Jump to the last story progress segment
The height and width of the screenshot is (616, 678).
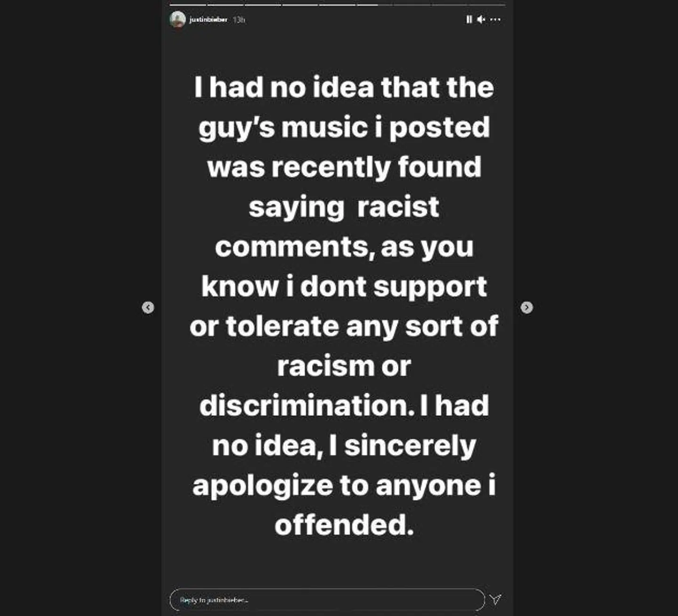coord(487,5)
